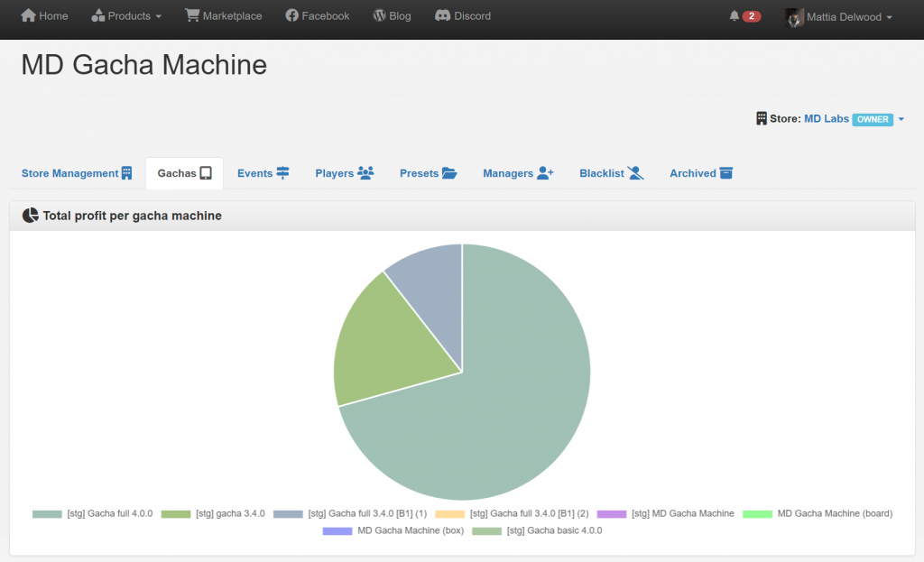
Task: Click the MD Gacha Machine page title
Action: 143,64
